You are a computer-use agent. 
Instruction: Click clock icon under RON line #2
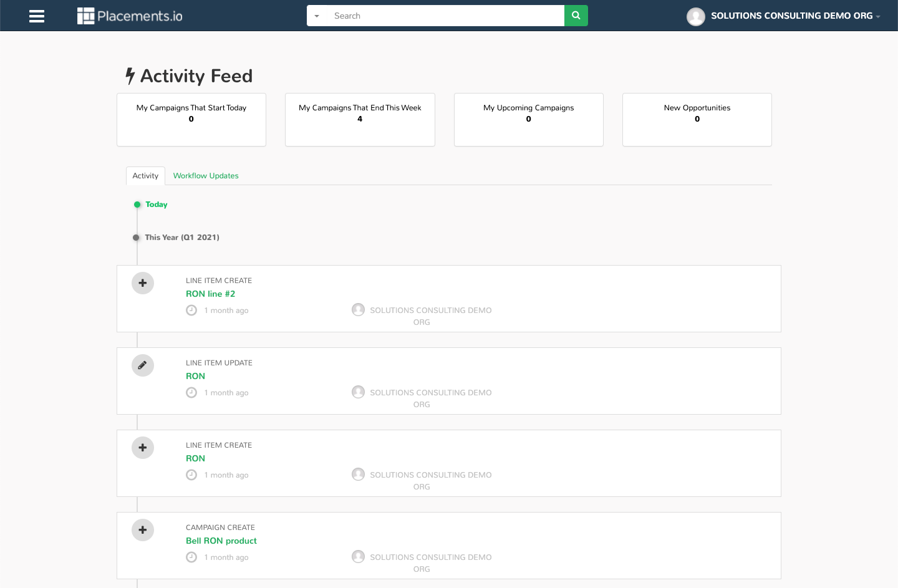tap(191, 311)
